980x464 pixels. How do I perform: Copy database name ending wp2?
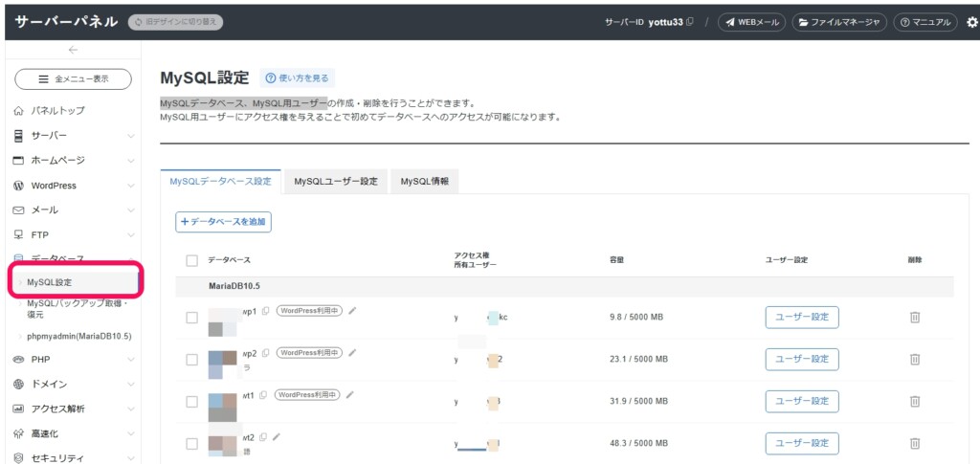tap(266, 353)
